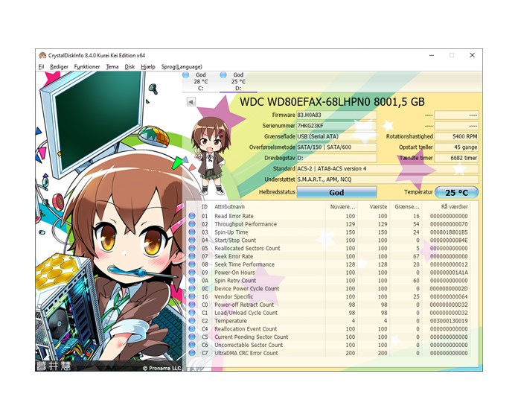Click the Throughput Performance attribute name

click(x=246, y=224)
